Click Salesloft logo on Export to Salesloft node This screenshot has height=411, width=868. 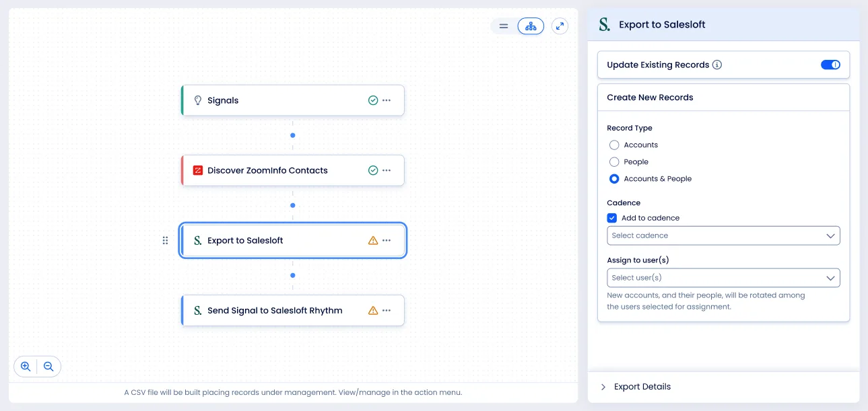198,240
